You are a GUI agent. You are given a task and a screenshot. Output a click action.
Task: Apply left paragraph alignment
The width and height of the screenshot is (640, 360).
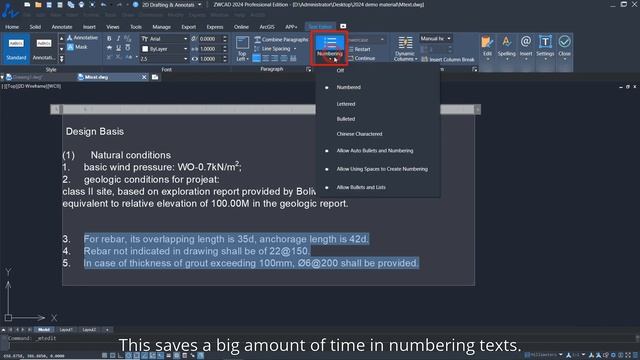(x=256, y=58)
